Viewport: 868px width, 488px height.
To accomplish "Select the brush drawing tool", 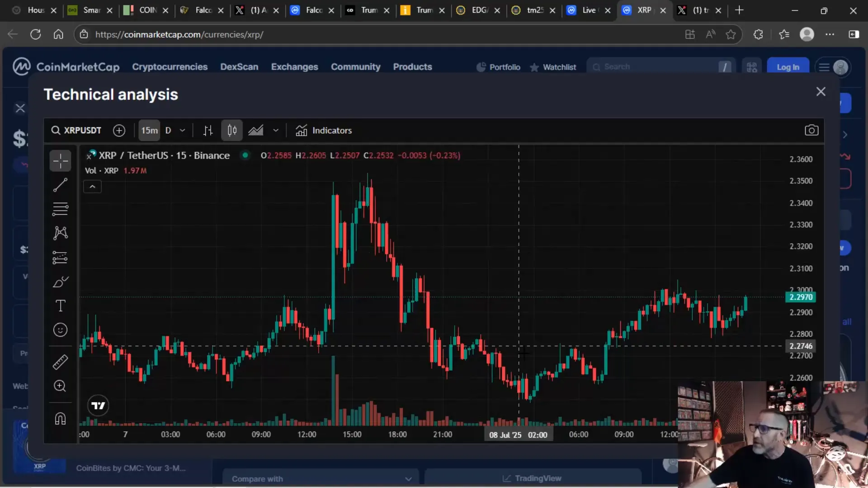I will (60, 282).
